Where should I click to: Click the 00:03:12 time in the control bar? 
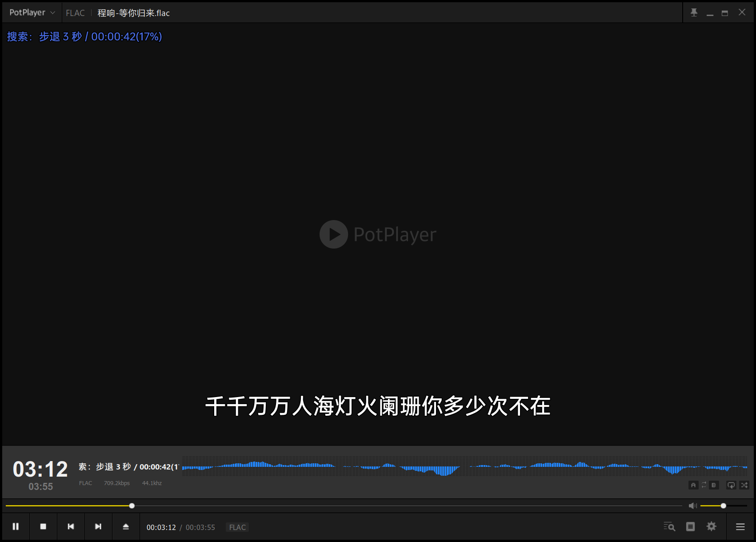(161, 527)
